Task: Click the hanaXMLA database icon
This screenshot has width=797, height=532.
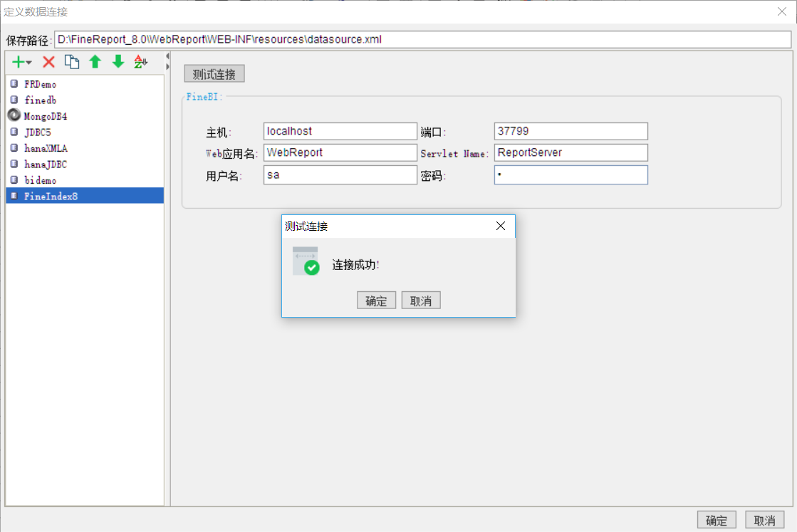Action: [14, 148]
